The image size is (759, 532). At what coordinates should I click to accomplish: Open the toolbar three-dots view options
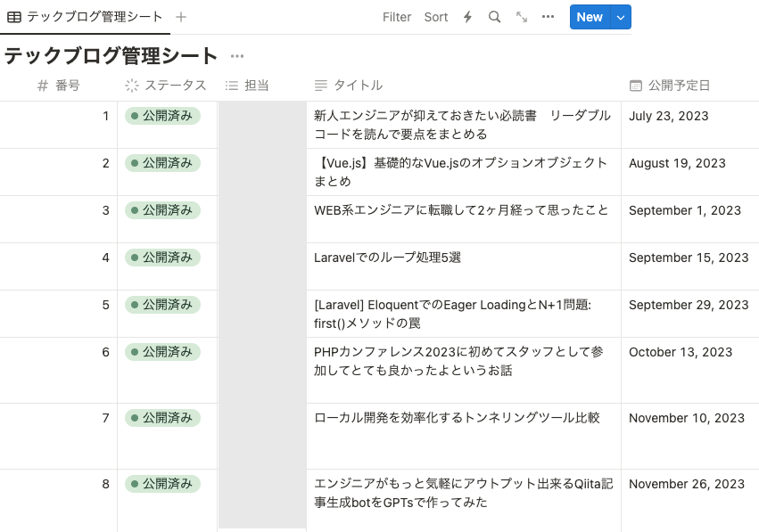[548, 17]
